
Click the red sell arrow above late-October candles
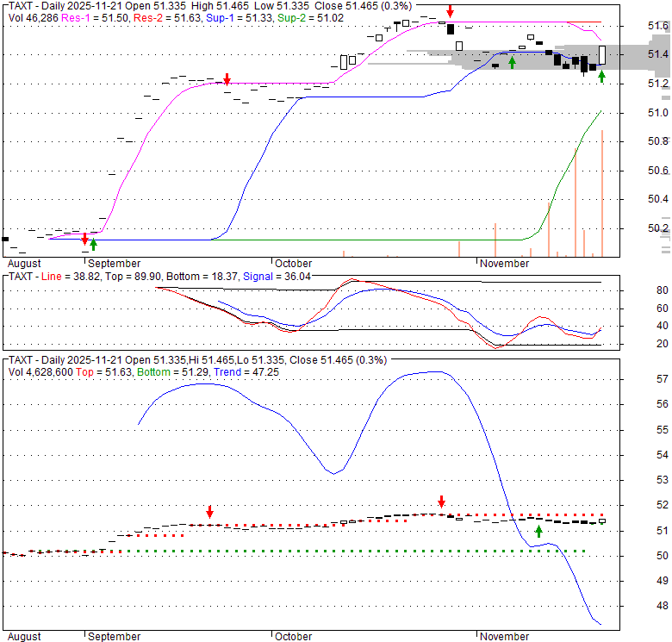(450, 11)
